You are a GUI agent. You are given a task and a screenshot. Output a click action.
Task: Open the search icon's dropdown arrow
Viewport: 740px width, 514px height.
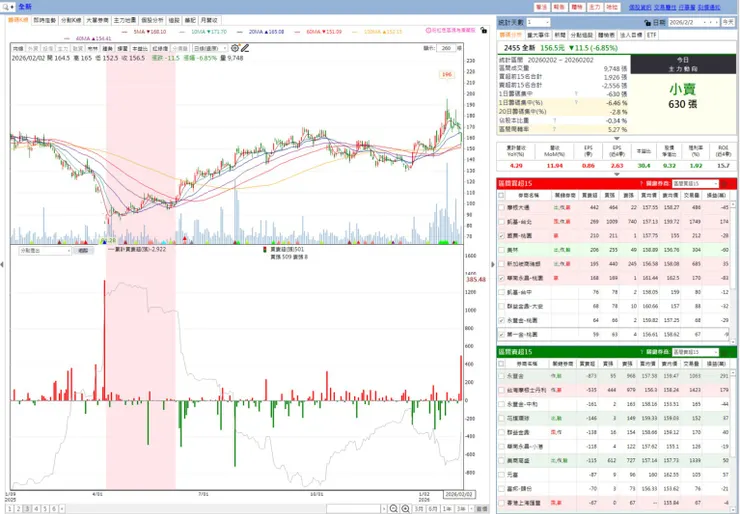13,8
